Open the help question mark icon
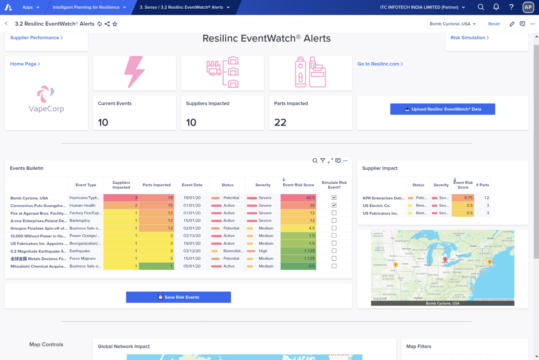The width and height of the screenshot is (539, 360). point(511,7)
